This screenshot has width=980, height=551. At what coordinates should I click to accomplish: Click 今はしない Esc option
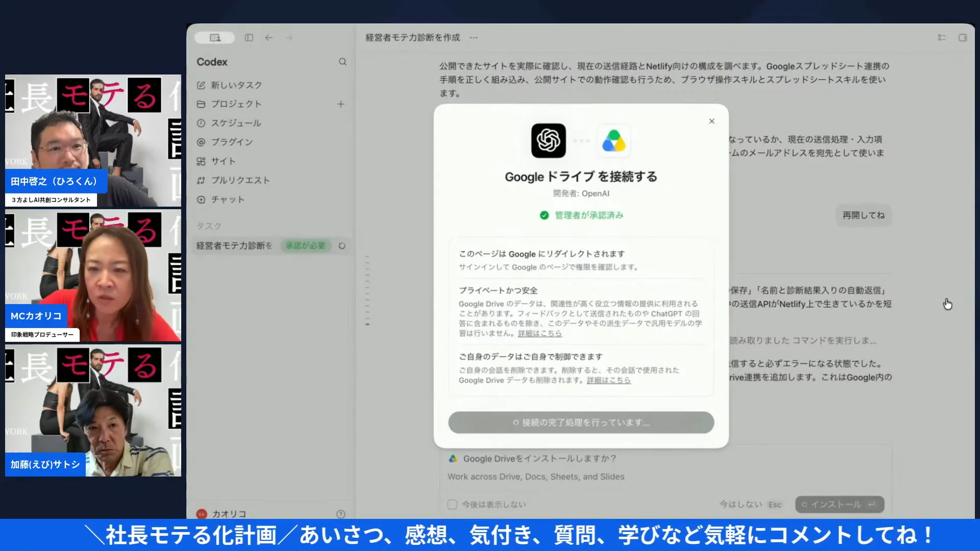tap(750, 505)
